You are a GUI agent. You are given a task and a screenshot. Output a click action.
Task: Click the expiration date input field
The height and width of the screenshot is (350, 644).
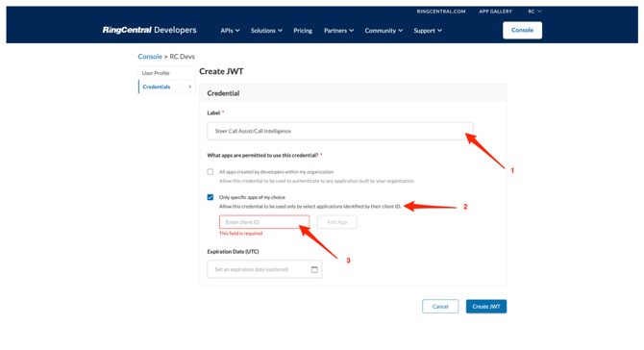[x=264, y=269]
